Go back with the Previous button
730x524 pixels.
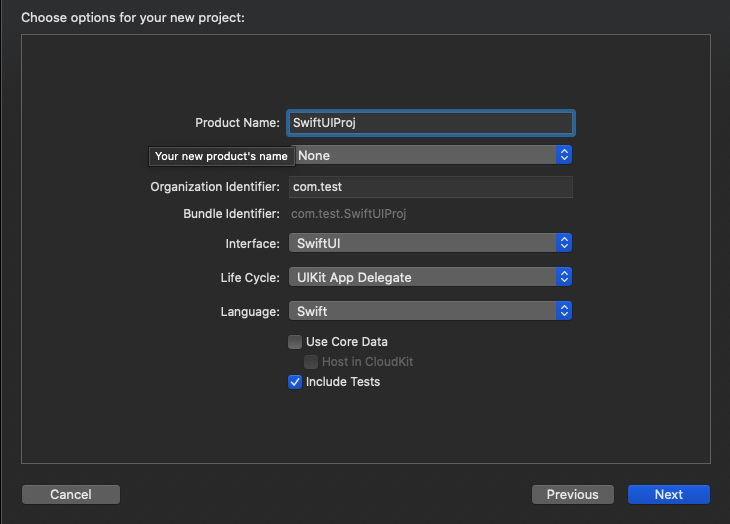click(x=572, y=494)
